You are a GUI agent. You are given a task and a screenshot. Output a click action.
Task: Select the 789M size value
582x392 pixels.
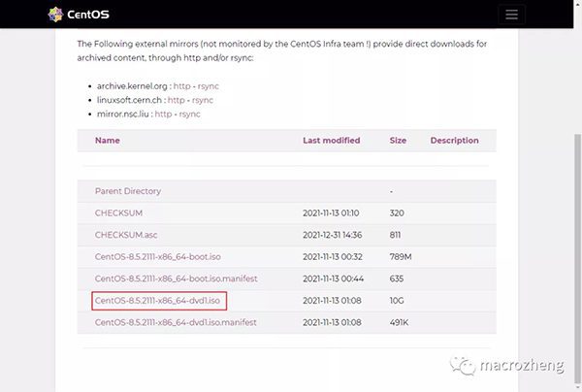401,257
